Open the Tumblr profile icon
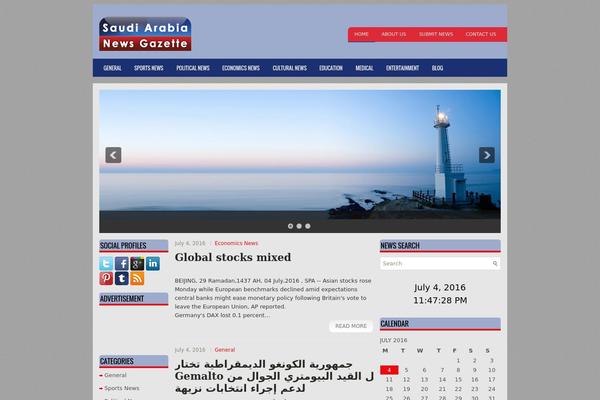 pyautogui.click(x=122, y=278)
